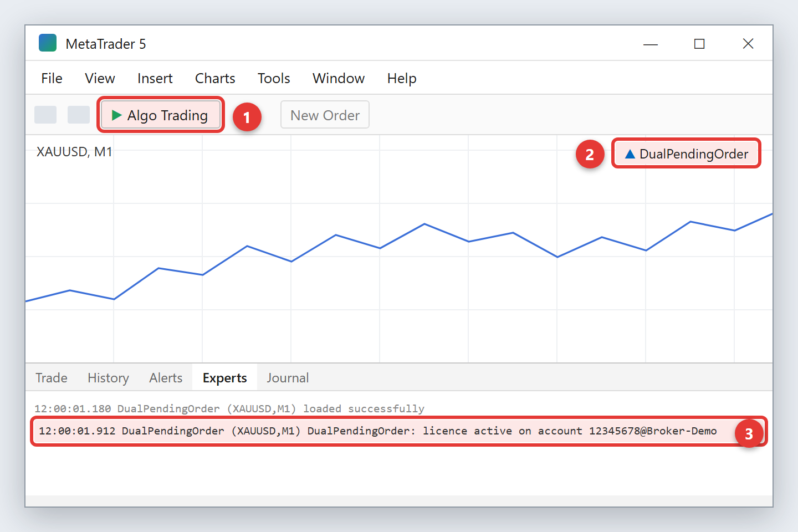Open the Insert menu
Viewport: 798px width, 532px height.
click(x=155, y=78)
